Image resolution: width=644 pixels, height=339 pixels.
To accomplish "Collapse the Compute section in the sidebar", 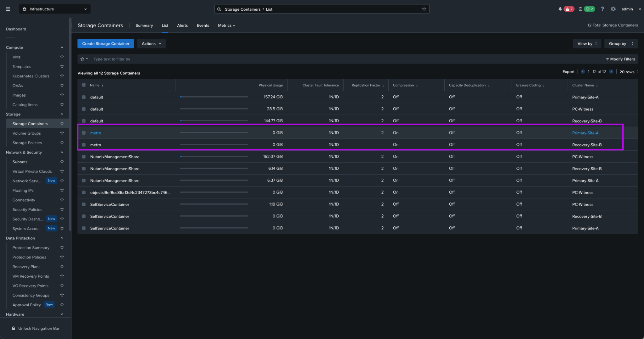I will (x=62, y=47).
